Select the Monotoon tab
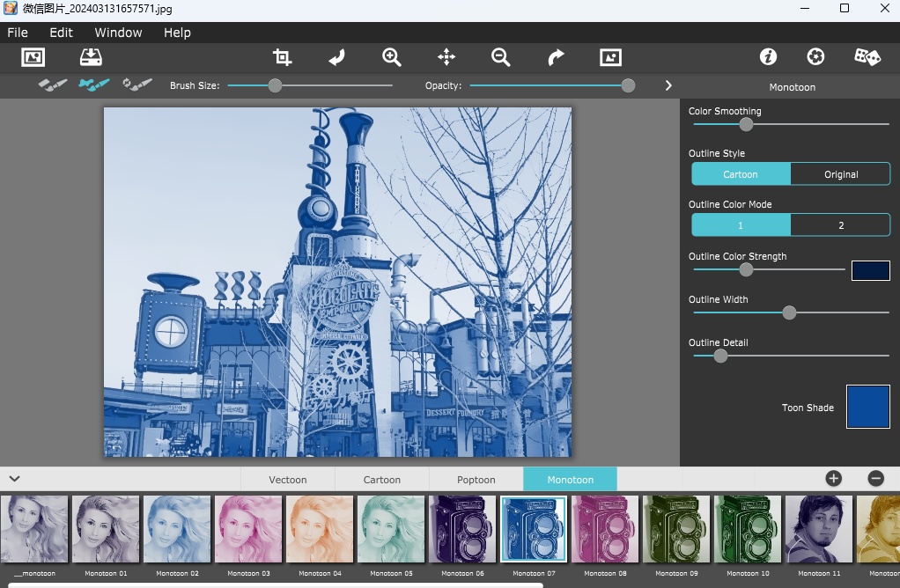Image resolution: width=900 pixels, height=588 pixels. pyautogui.click(x=570, y=479)
